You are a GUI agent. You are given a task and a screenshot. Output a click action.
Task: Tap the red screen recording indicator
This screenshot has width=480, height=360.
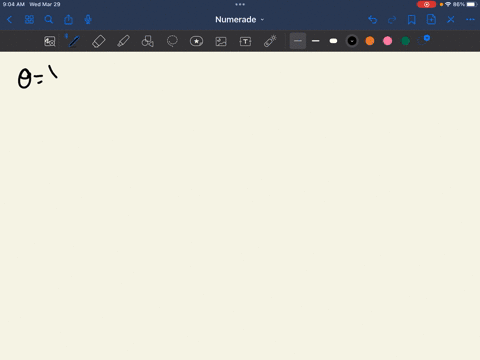tap(426, 4)
